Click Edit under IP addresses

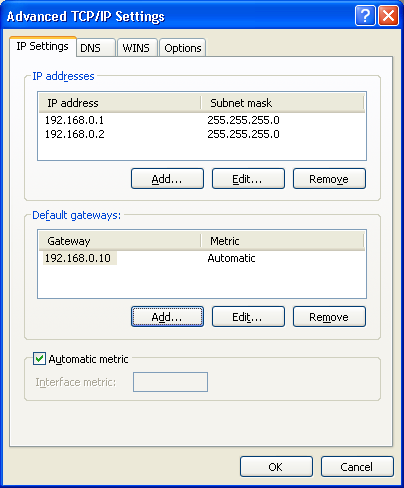(x=248, y=179)
